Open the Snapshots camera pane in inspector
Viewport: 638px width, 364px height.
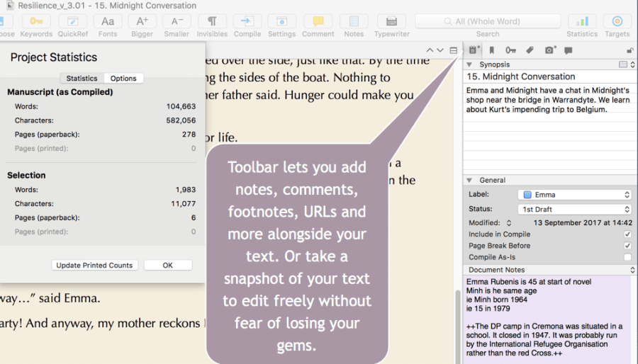coord(549,50)
